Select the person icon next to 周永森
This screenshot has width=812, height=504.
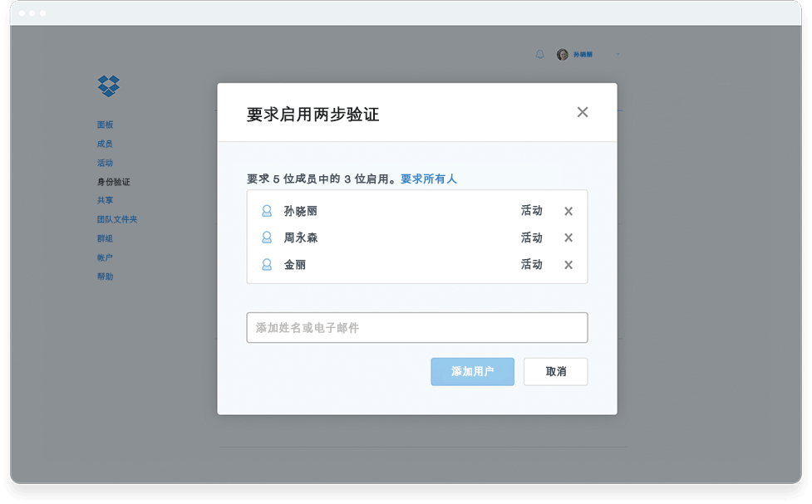[265, 238]
